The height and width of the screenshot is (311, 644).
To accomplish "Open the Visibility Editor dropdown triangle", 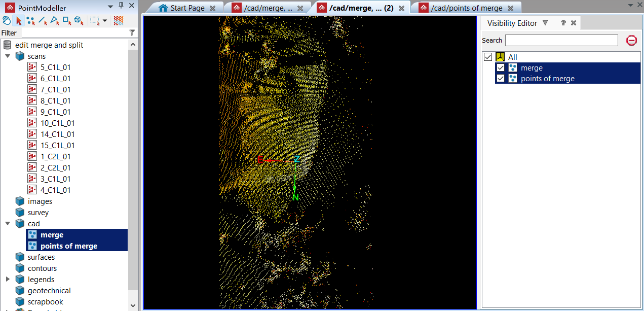I will coord(545,23).
